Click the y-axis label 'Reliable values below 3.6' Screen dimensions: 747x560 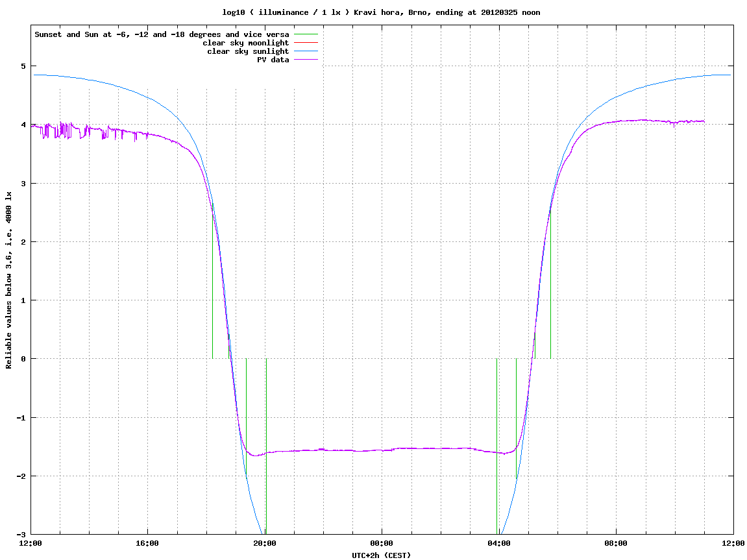point(8,280)
